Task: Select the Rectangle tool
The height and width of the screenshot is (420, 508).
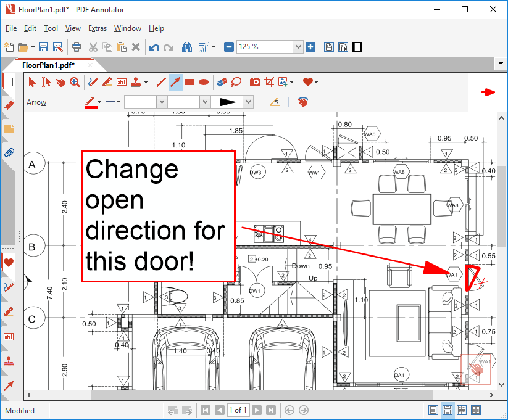Action: click(x=189, y=82)
